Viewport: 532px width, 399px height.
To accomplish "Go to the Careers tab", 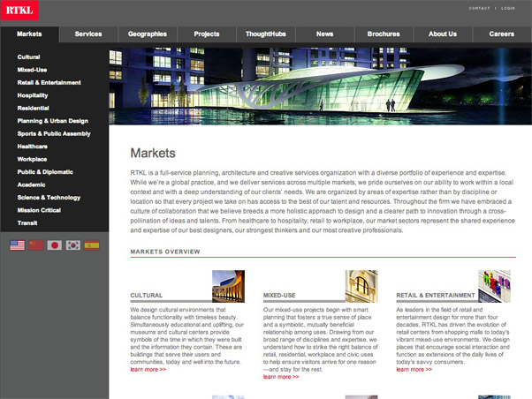I will point(502,34).
